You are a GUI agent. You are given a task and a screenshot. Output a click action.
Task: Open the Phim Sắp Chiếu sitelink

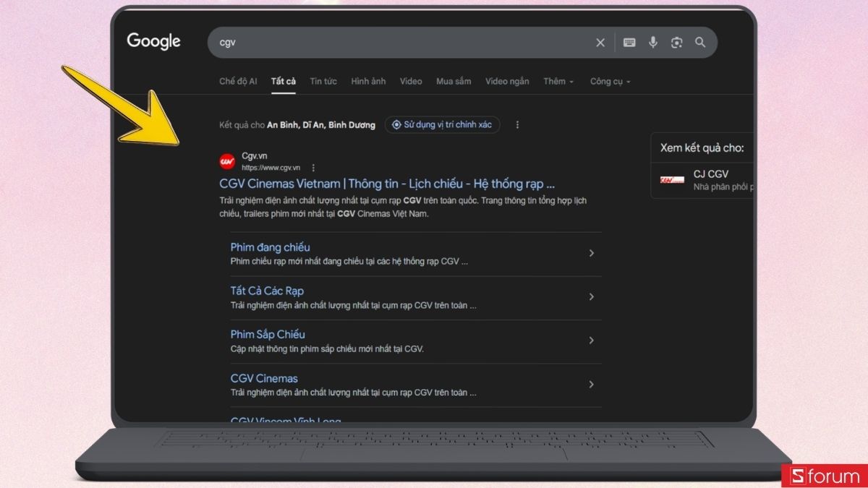[268, 334]
